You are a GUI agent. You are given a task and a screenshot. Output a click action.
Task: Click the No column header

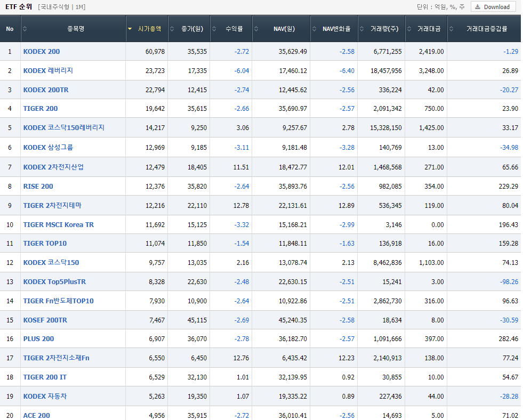(10, 29)
